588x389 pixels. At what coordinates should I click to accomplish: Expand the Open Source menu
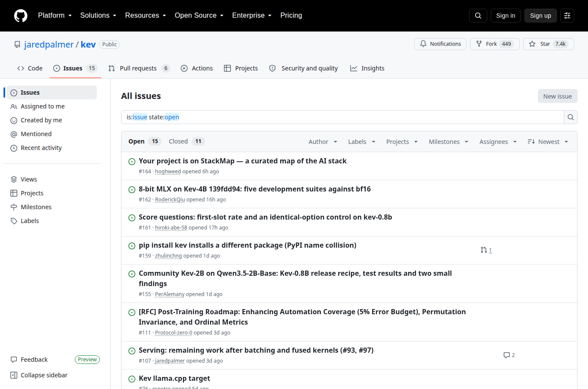[x=199, y=16]
